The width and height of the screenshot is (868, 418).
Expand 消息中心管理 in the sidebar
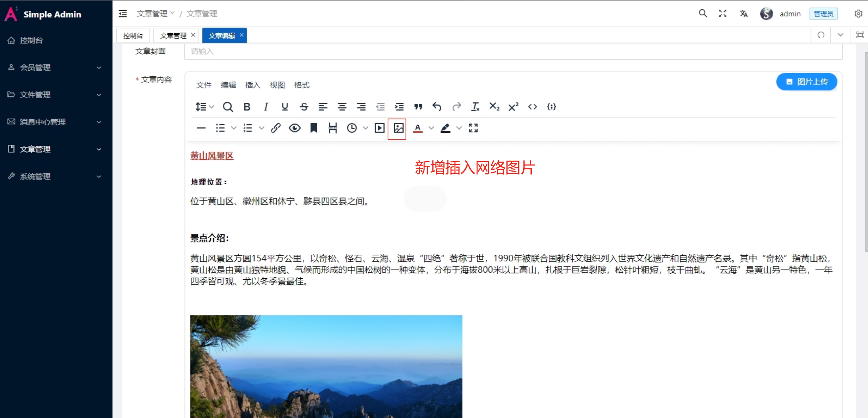click(56, 122)
